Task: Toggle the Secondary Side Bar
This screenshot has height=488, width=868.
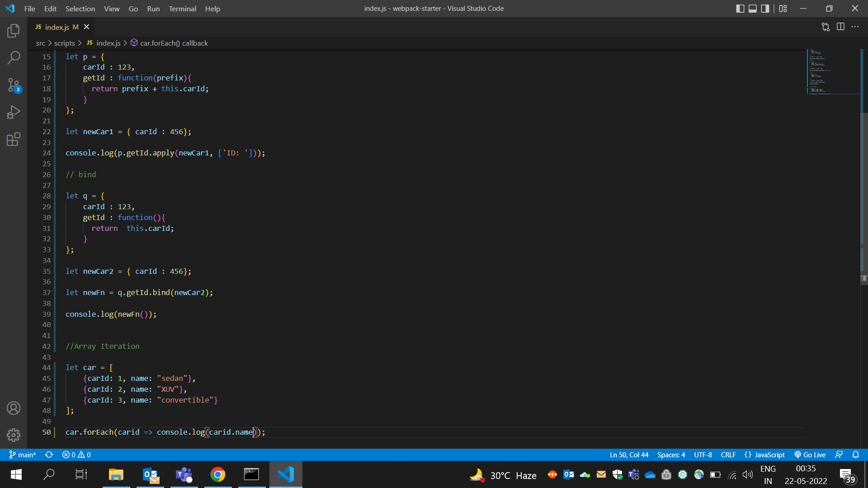Action: tap(764, 8)
